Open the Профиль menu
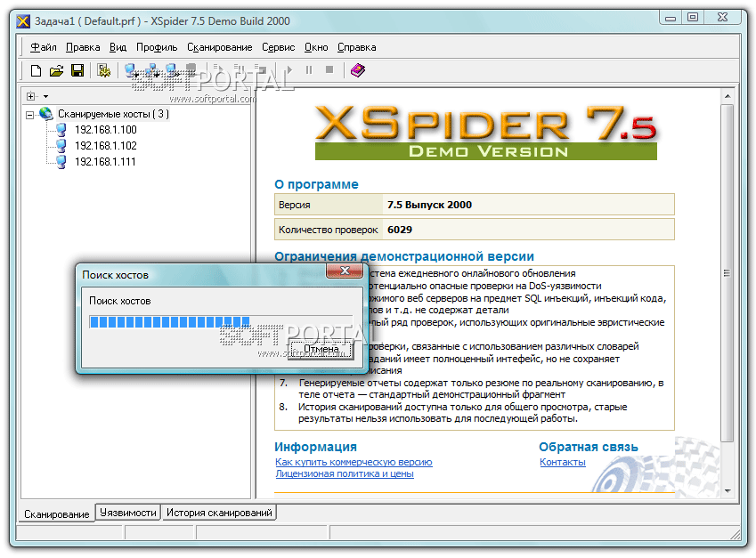Image resolution: width=756 pixels, height=558 pixels. pos(157,47)
